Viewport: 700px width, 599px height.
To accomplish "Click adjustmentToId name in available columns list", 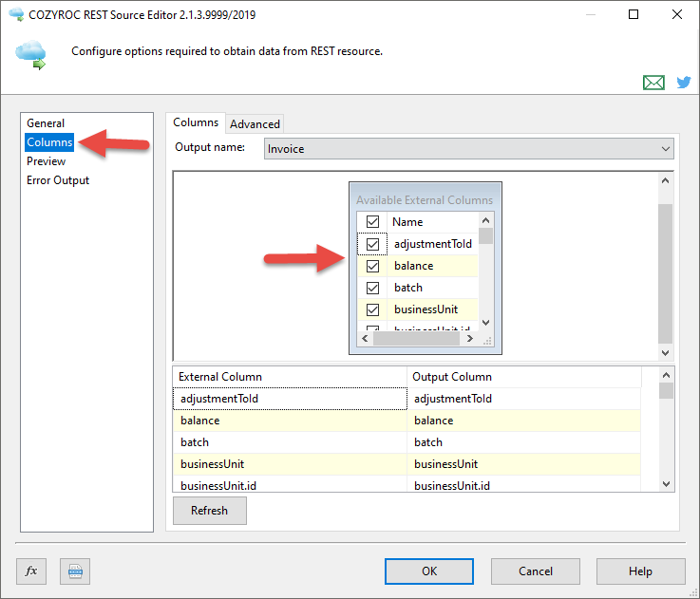I will click(x=433, y=244).
